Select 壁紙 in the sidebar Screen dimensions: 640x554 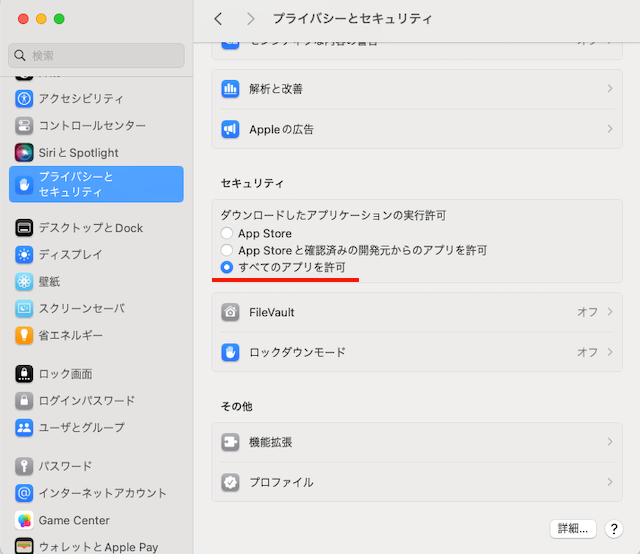click(96, 282)
